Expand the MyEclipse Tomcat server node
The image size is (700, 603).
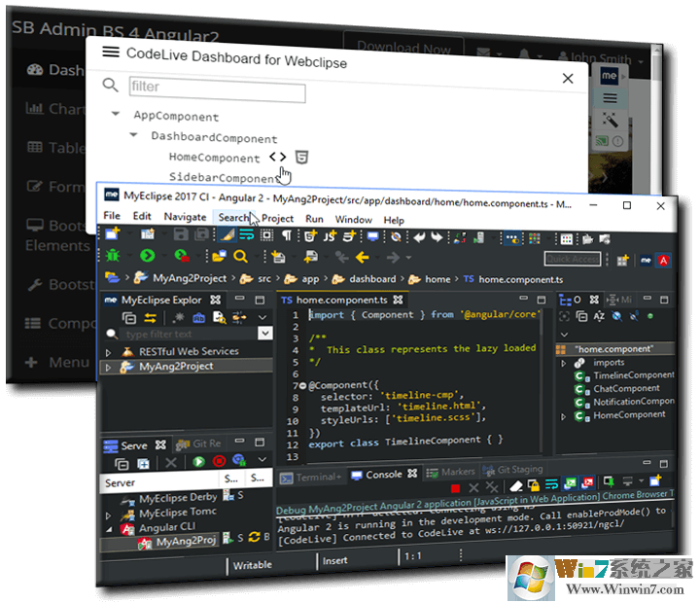pos(108,515)
